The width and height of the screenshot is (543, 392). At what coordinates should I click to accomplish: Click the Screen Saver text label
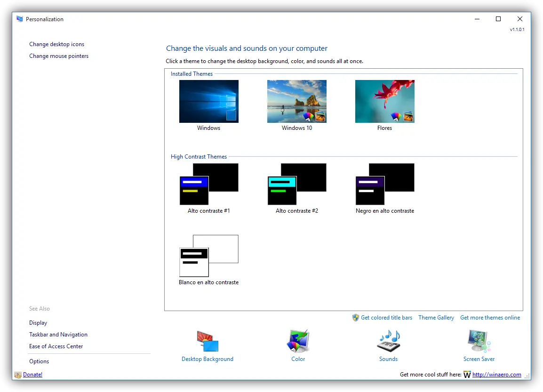pos(479,359)
